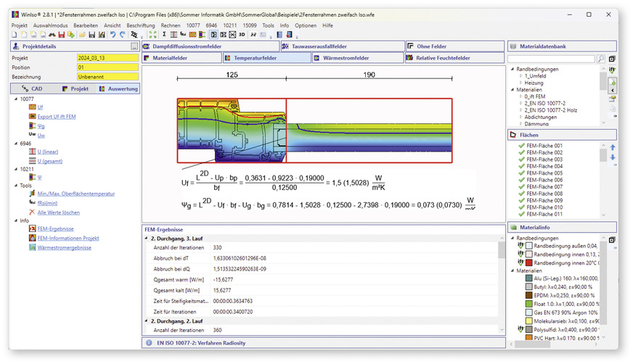This screenshot has width=633, height=364.
Task: Click the info icon in status bar
Action: (x=149, y=343)
